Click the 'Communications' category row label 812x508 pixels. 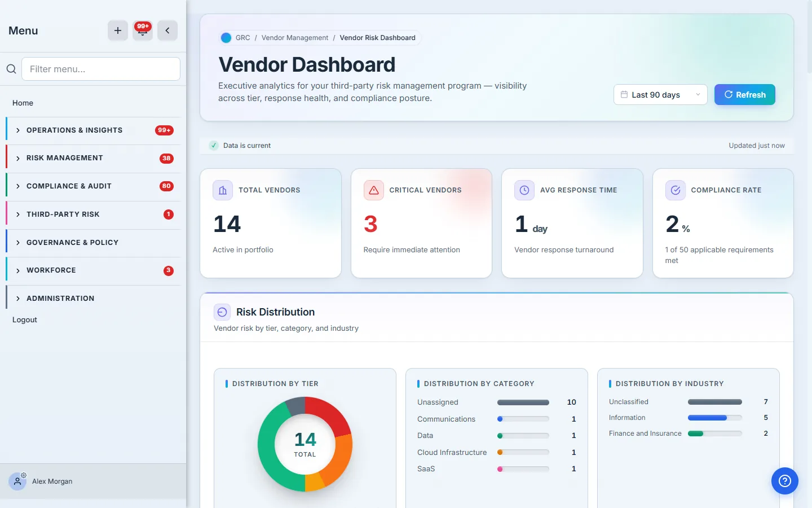(446, 419)
